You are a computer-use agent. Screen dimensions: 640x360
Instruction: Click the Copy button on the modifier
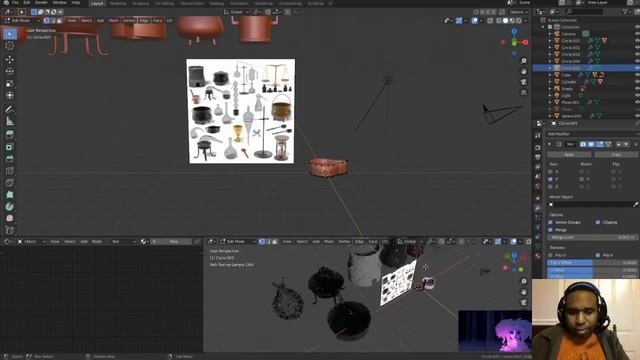[x=616, y=155]
